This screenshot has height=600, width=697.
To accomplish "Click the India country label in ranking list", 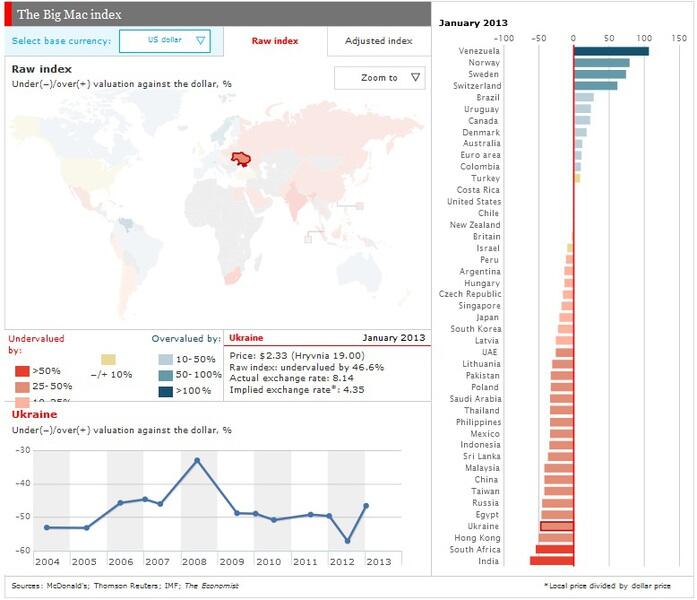I will point(489,561).
